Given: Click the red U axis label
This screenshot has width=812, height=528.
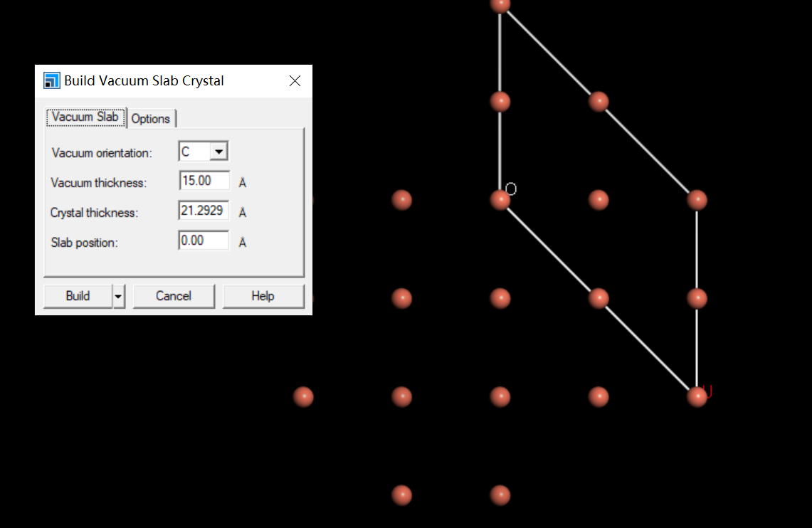Looking at the screenshot, I should point(707,391).
